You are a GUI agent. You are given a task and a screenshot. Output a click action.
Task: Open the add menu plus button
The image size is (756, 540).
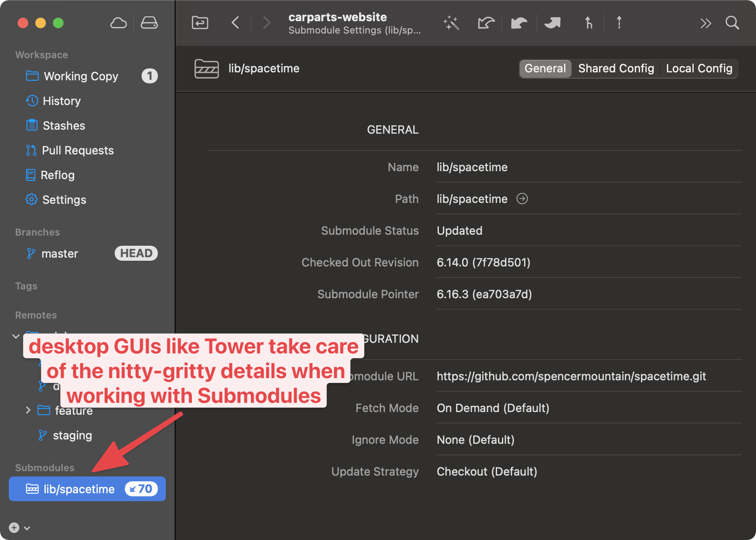point(15,528)
